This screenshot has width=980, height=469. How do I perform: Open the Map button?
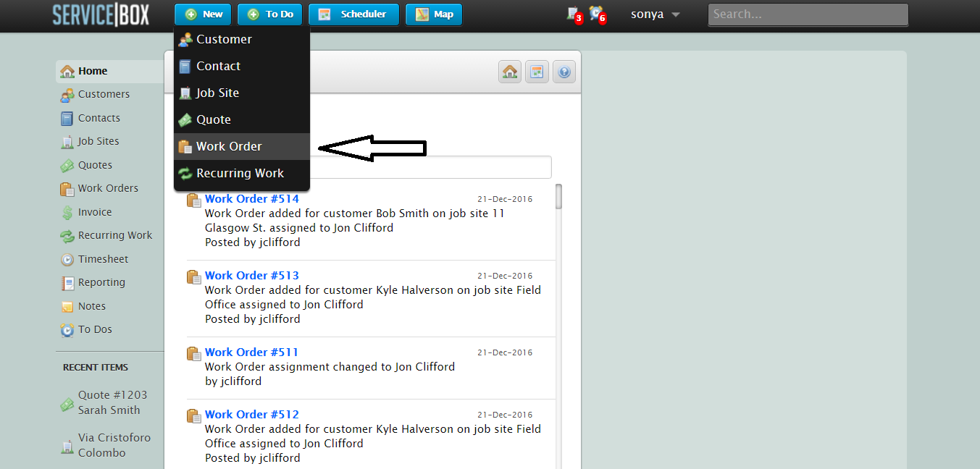point(434,14)
